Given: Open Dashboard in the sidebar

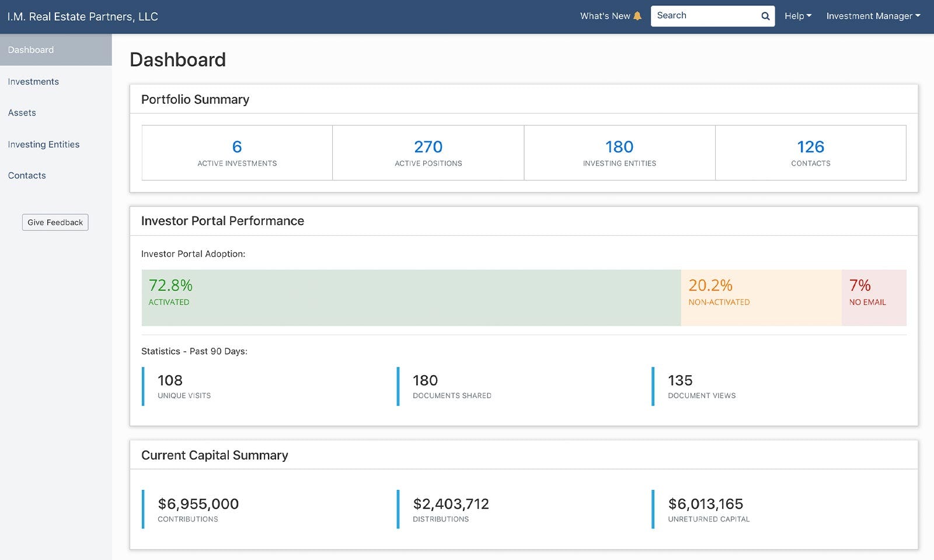Looking at the screenshot, I should [x=56, y=50].
